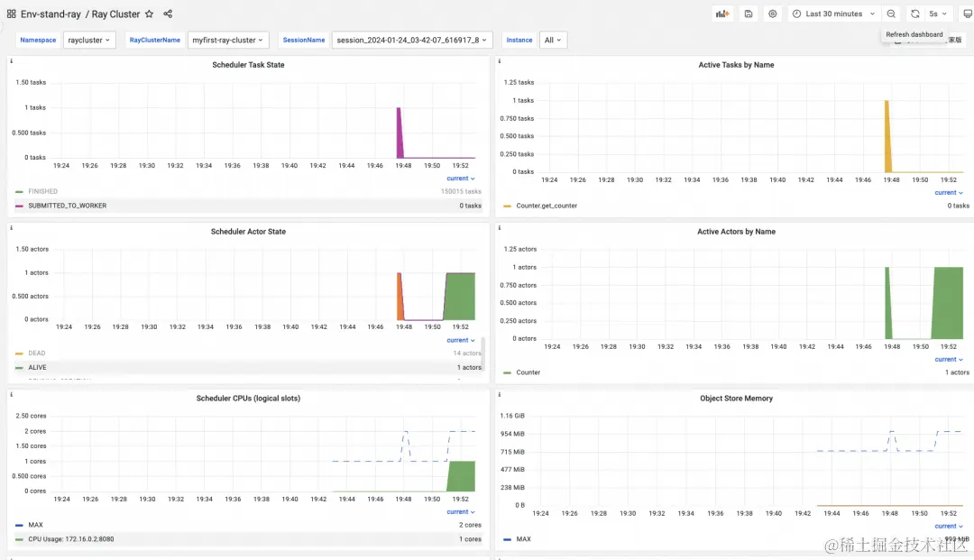Show info for Active Tasks by Name panel
Viewport: 974px width, 560px height.
click(x=500, y=60)
